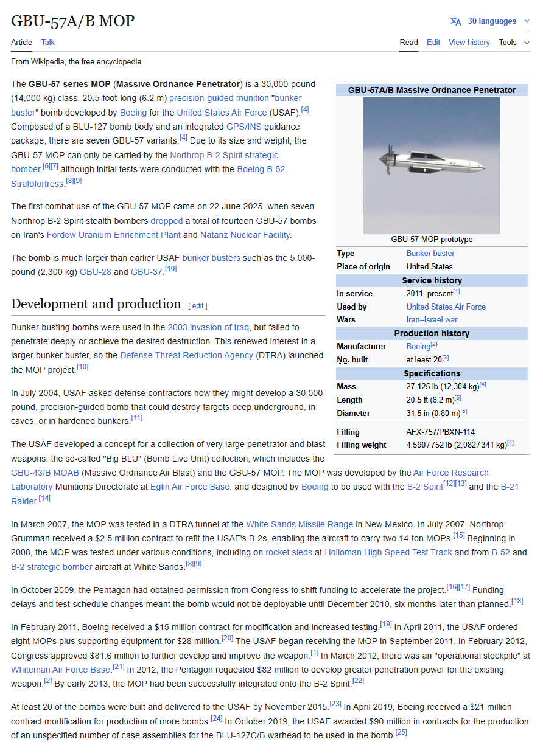Viewport: 543px width, 756px height.
Task: Click the language translation icon
Action: pyautogui.click(x=455, y=21)
